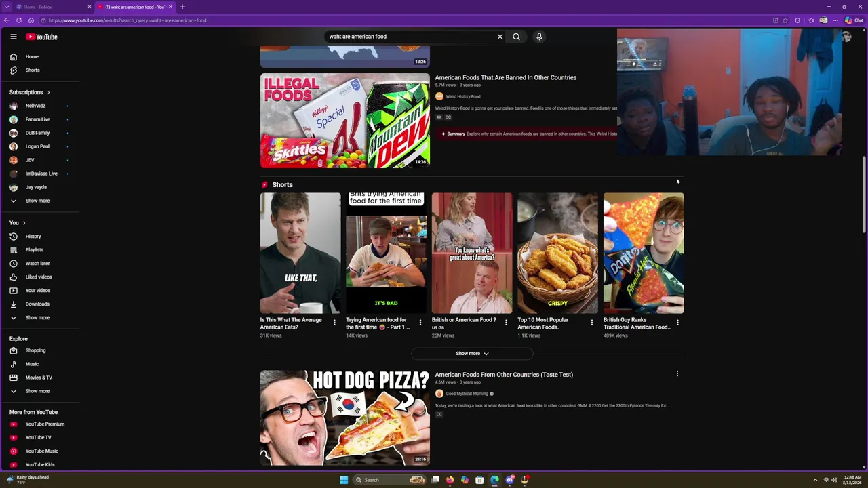Open a new browser tab
Screen dimensions: 868x488
pos(182,7)
